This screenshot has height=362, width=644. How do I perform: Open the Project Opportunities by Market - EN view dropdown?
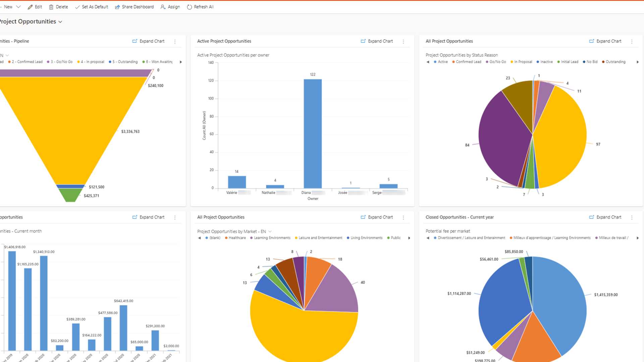point(270,231)
